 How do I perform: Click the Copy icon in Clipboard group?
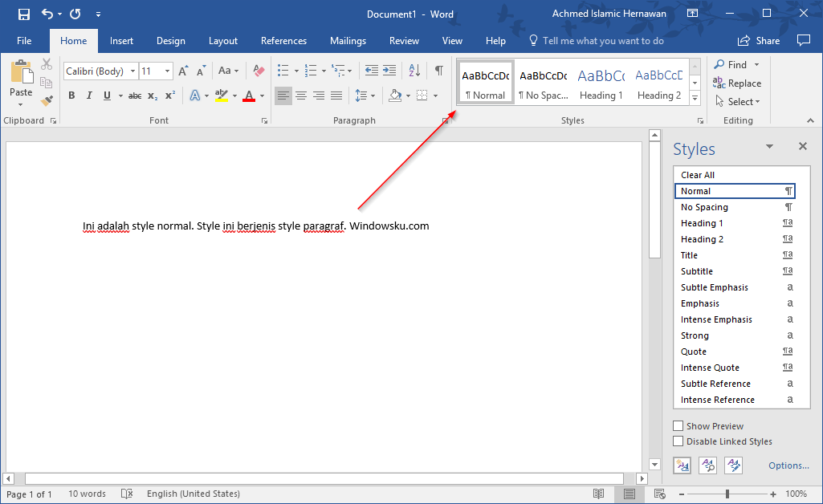[47, 83]
